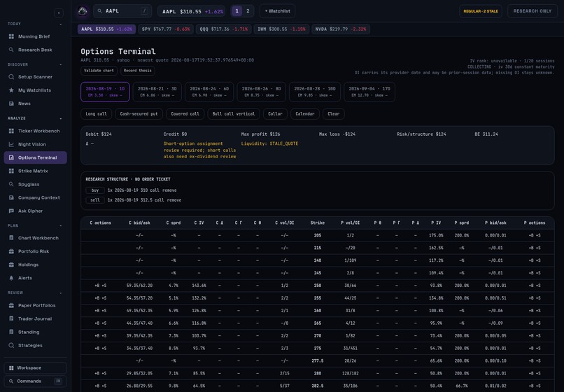
Task: Toggle the RESEARCH ONLY mode button
Action: pos(533,11)
